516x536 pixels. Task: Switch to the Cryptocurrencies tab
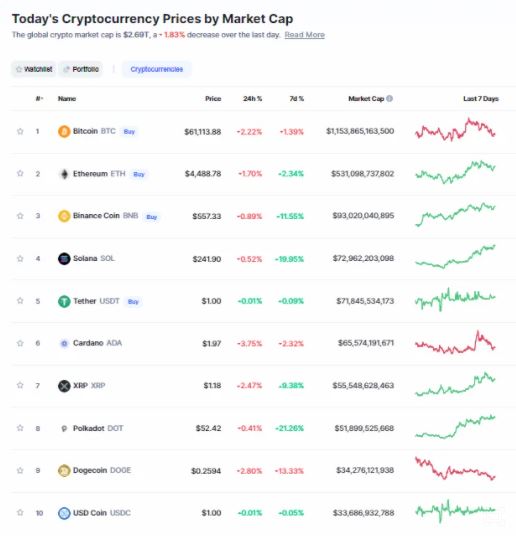point(157,69)
